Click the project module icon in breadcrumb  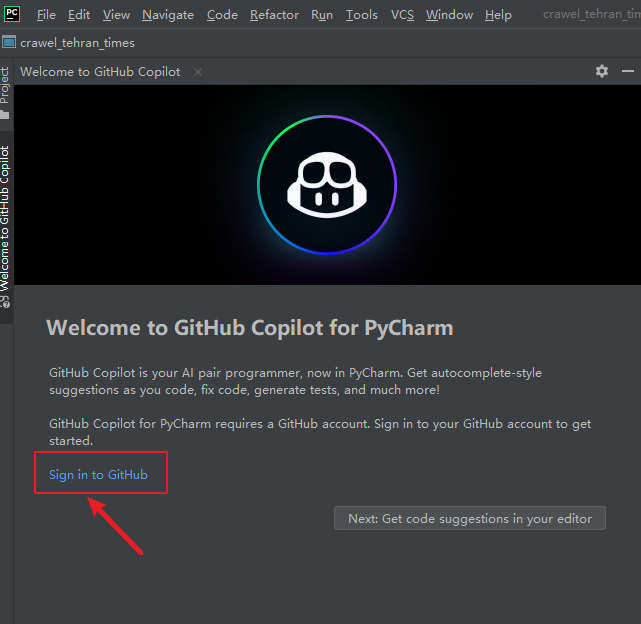pos(9,42)
